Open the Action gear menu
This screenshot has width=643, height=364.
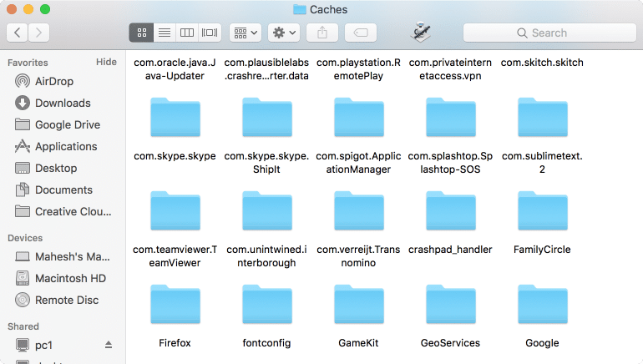[284, 33]
